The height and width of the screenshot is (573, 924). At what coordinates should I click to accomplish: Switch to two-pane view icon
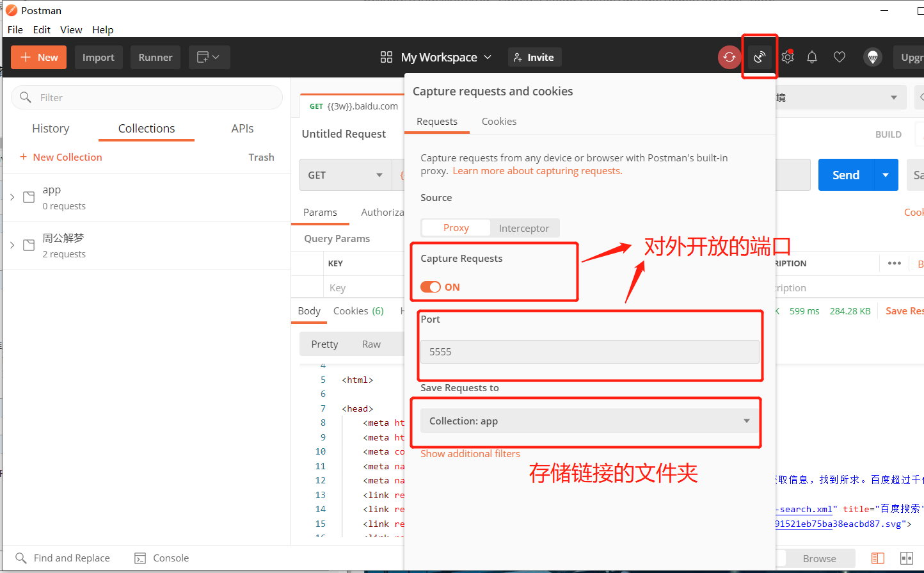pyautogui.click(x=878, y=558)
